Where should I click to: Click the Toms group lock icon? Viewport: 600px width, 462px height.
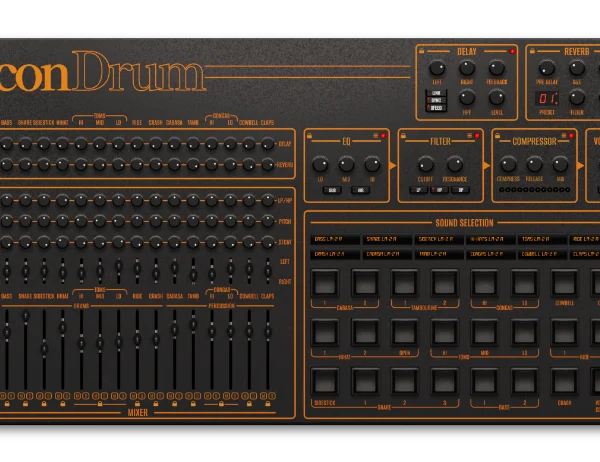100,403
